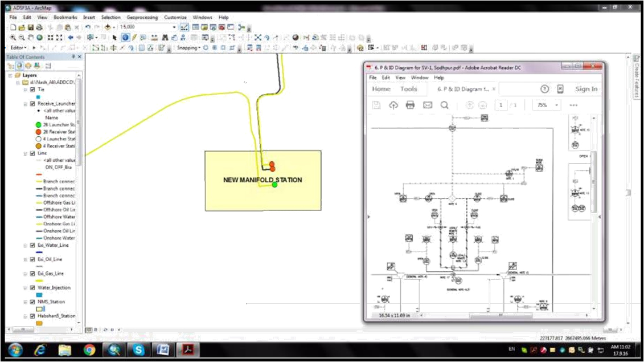Click the search magnifier in Acrobat Reader
Image resolution: width=644 pixels, height=362 pixels.
(444, 105)
